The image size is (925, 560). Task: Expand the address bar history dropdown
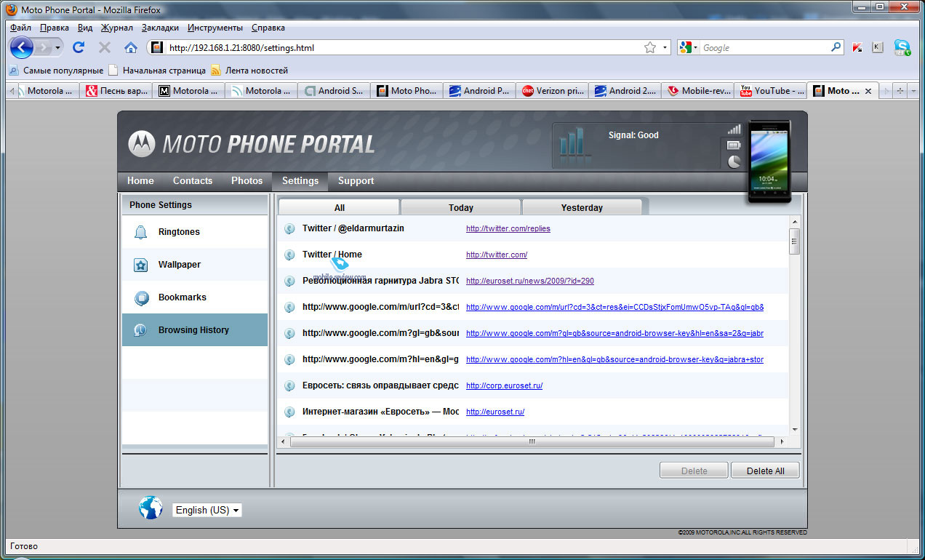pyautogui.click(x=665, y=47)
